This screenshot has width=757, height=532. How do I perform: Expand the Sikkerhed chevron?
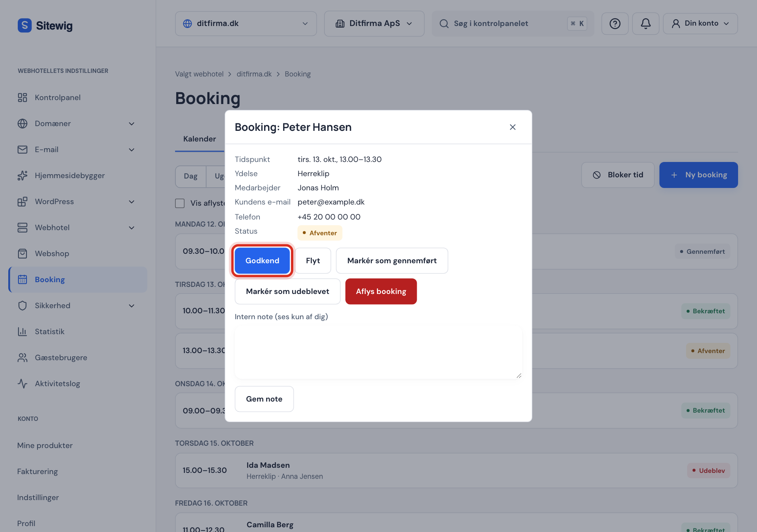click(x=132, y=306)
